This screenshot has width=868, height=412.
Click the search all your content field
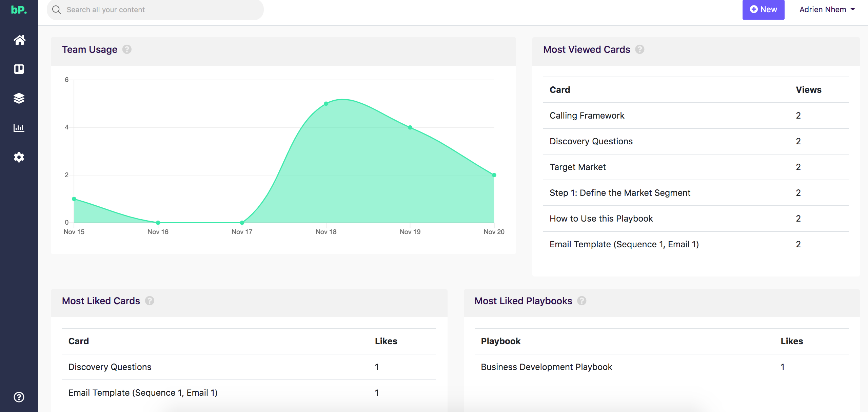[x=155, y=10]
